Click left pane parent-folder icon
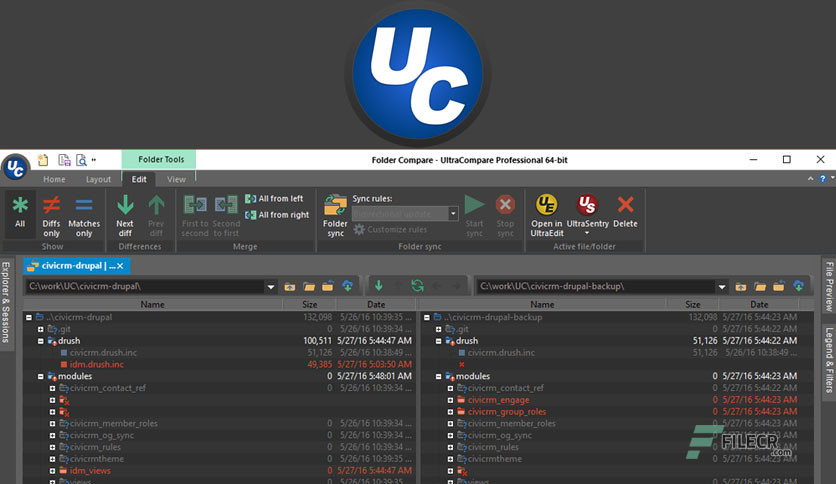 (x=290, y=287)
